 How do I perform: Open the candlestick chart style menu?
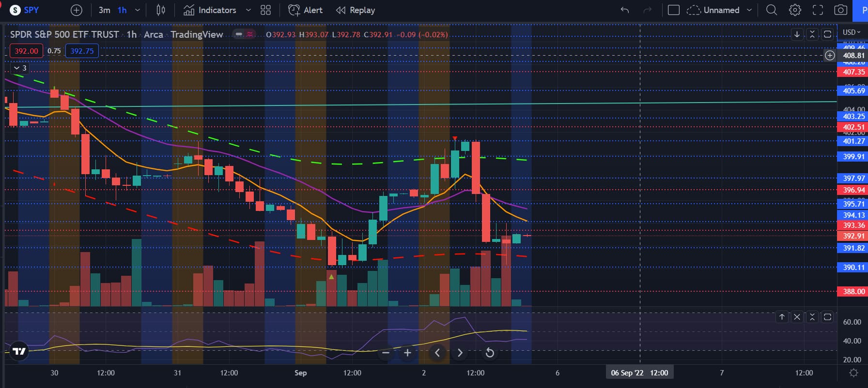tap(161, 10)
